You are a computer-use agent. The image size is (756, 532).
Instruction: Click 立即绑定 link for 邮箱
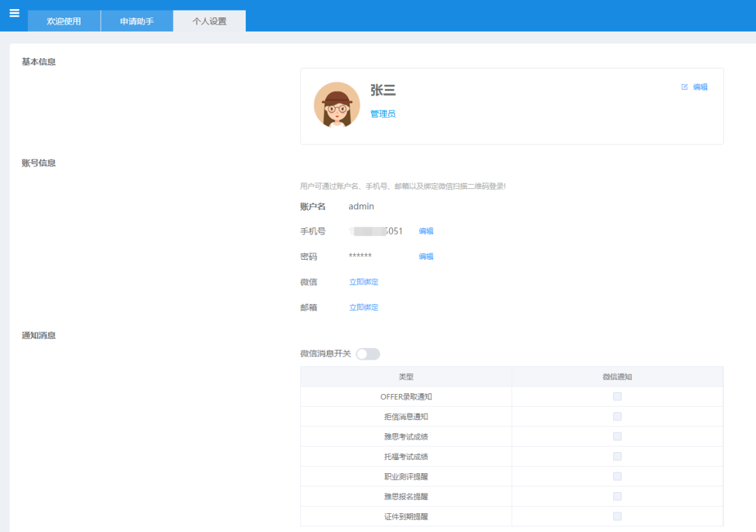(364, 307)
